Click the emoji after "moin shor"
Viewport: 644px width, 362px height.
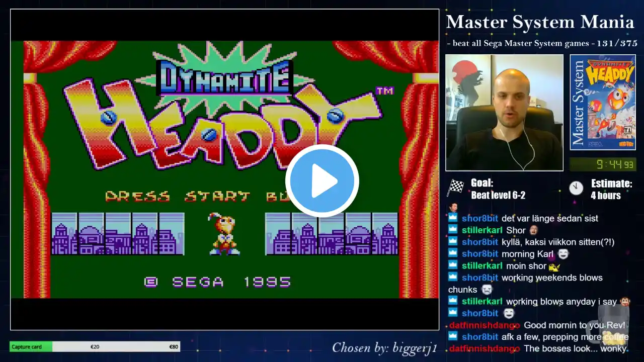point(554,266)
